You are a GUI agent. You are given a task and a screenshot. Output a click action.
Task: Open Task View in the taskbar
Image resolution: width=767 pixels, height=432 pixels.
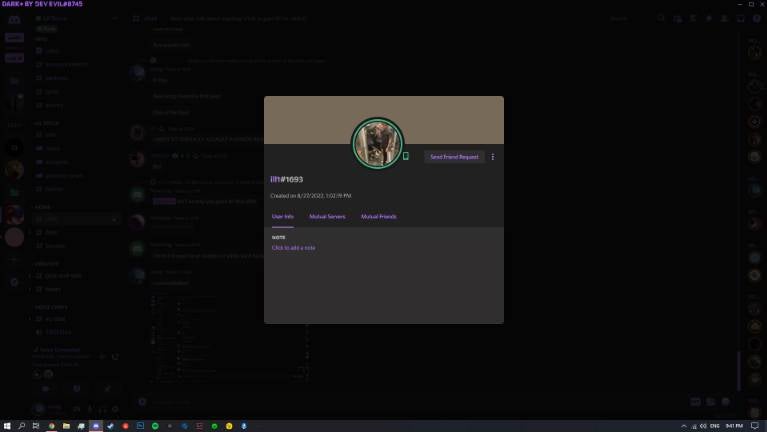(x=36, y=426)
